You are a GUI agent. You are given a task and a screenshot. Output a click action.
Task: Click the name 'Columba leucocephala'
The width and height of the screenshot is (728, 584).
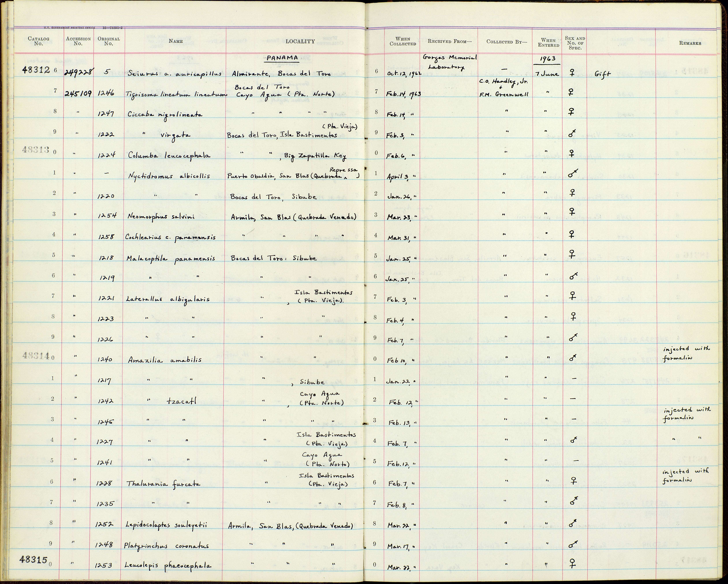169,155
